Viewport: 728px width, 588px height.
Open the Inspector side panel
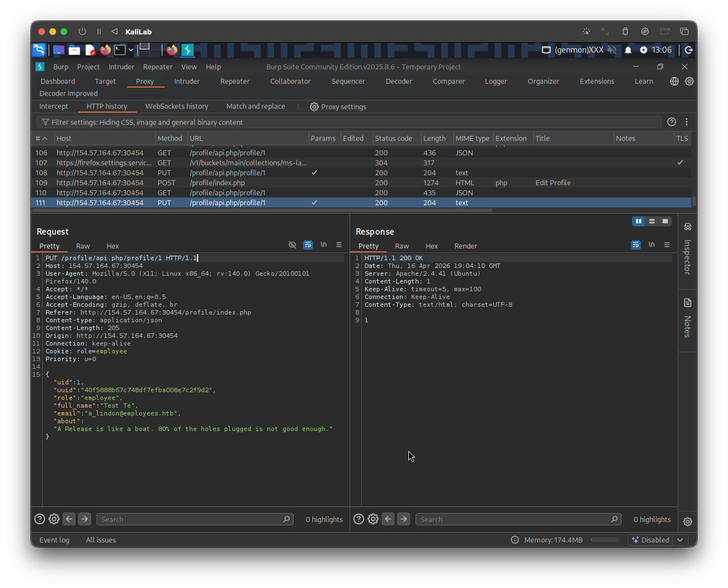687,250
